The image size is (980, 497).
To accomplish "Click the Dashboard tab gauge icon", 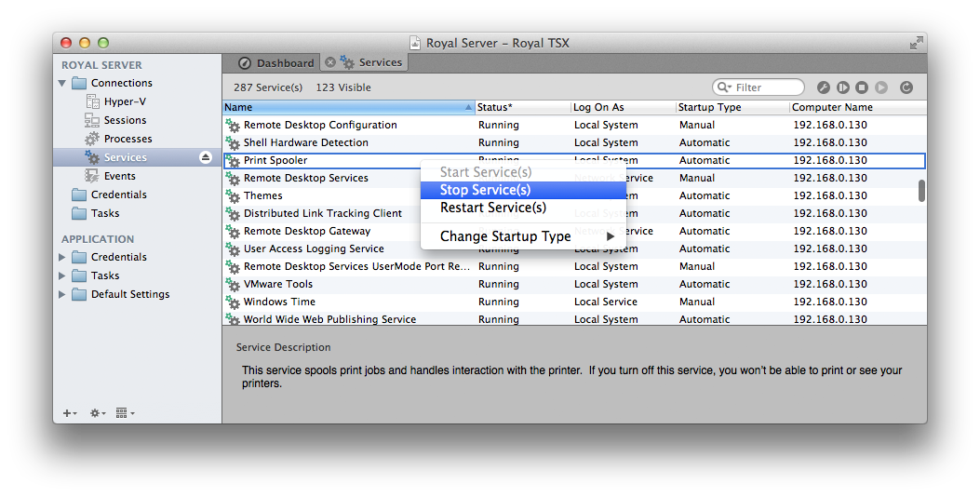I will [x=245, y=63].
